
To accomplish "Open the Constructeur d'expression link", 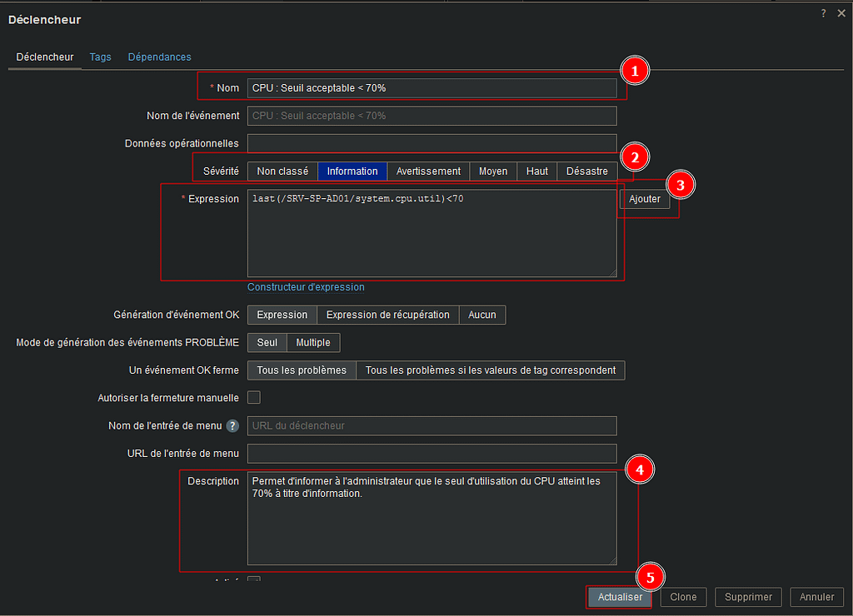I will point(306,287).
